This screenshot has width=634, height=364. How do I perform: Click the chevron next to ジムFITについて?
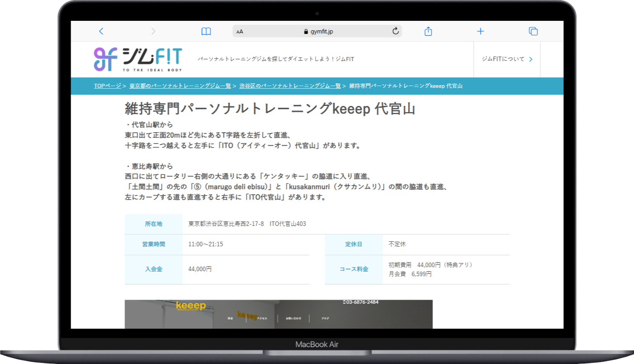click(x=531, y=59)
